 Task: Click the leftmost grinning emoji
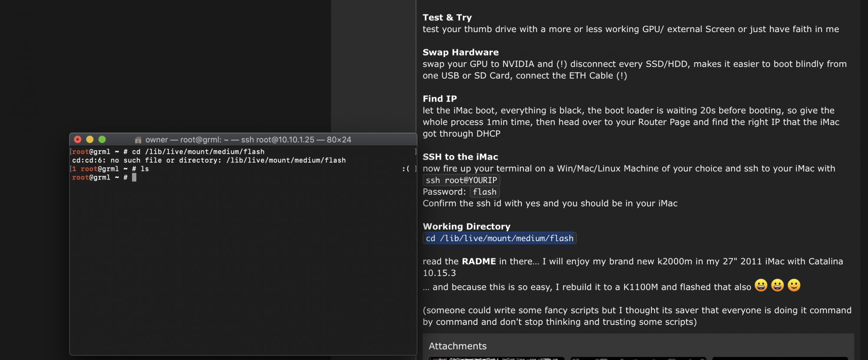click(x=761, y=285)
